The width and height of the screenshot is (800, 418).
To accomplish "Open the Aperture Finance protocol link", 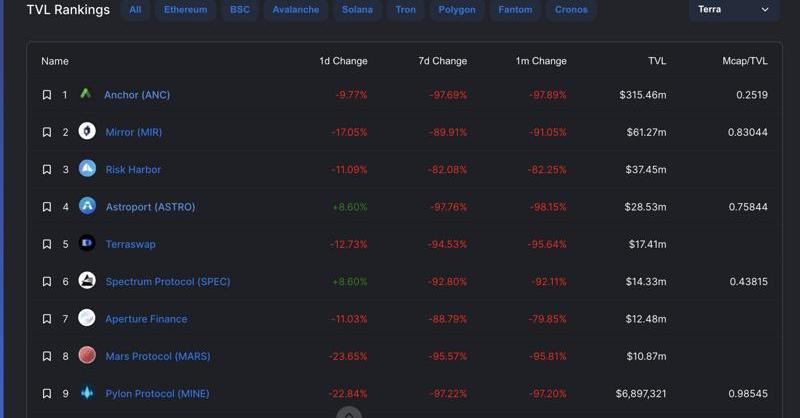I will click(146, 319).
